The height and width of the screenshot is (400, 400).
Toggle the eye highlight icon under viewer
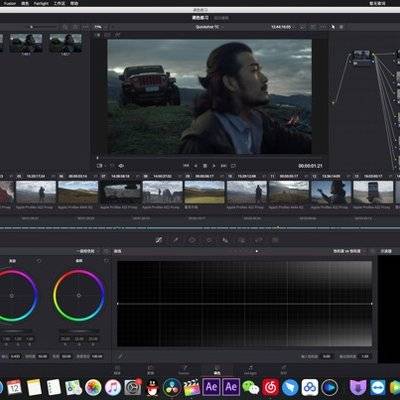(x=121, y=165)
